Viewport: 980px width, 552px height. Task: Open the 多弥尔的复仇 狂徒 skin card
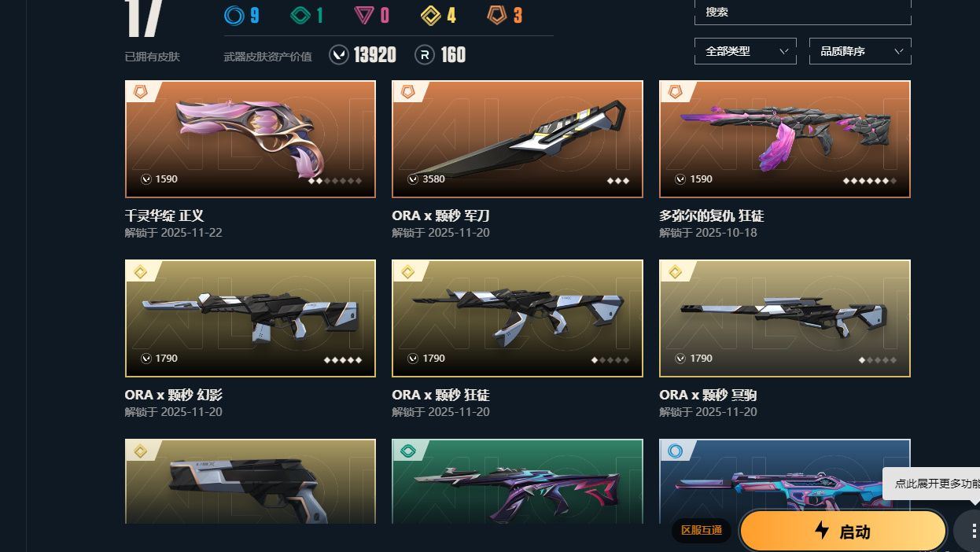(785, 139)
